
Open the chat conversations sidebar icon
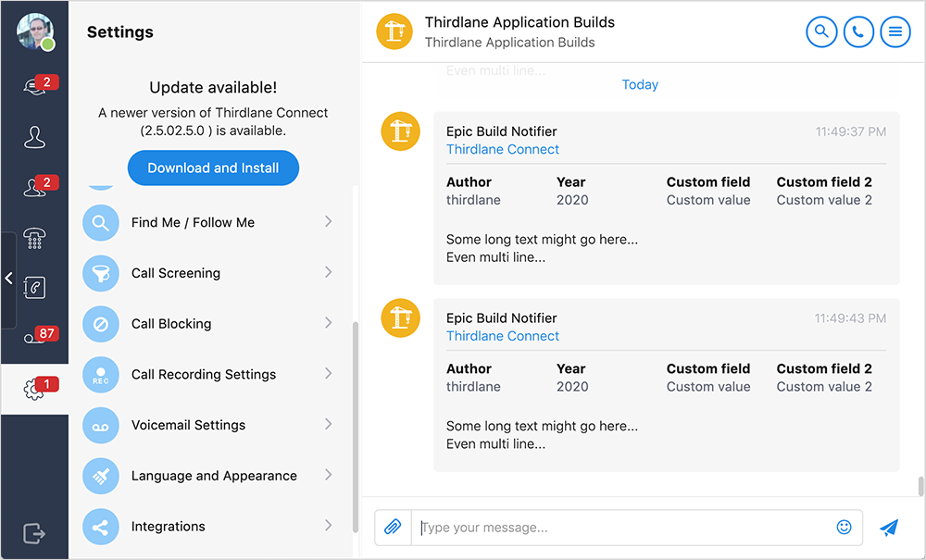[x=34, y=86]
